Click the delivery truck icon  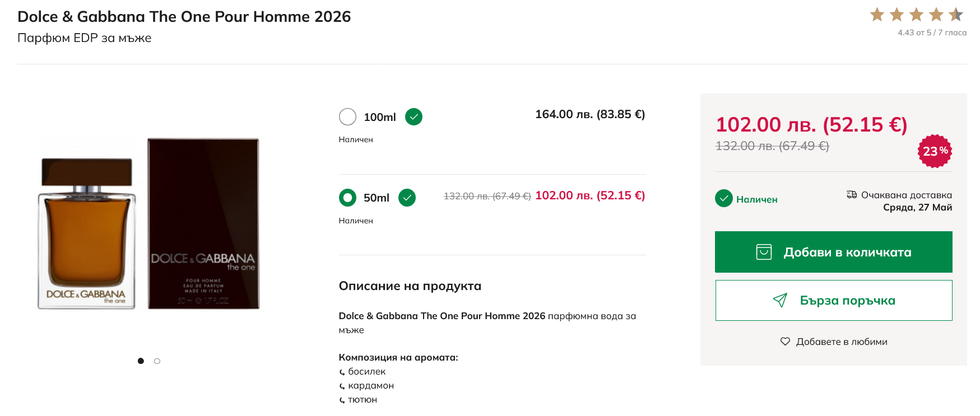tap(852, 195)
